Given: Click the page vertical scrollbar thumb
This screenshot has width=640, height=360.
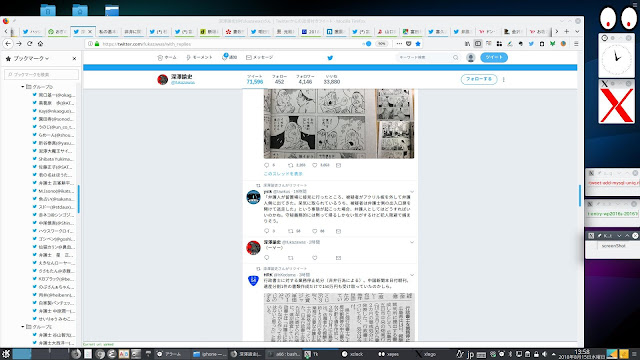Looking at the screenshot, I should (580, 196).
